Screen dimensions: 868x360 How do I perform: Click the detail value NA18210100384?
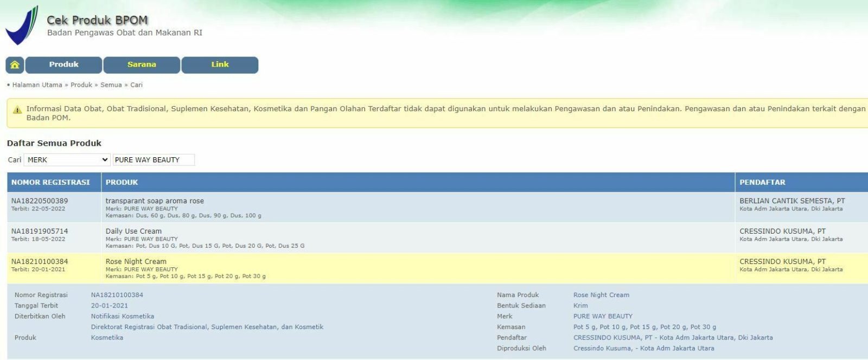tap(117, 295)
